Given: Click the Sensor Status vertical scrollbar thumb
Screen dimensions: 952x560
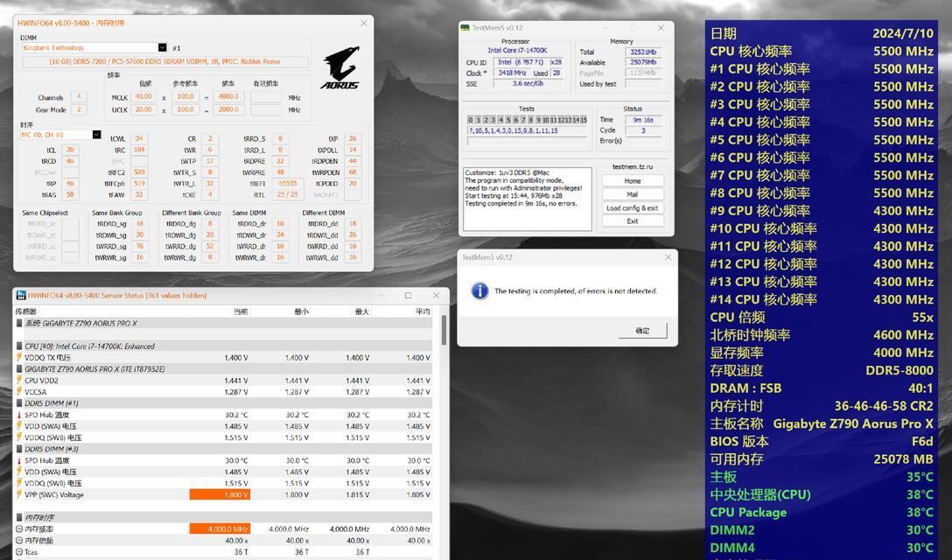Looking at the screenshot, I should point(444,329).
